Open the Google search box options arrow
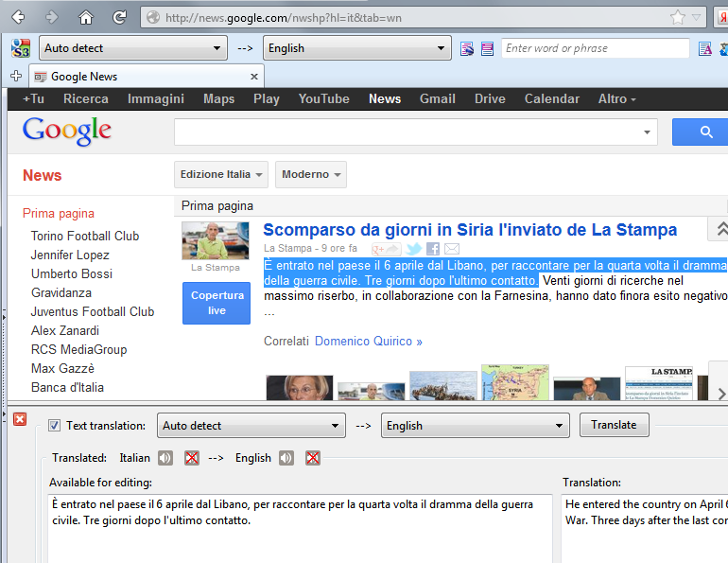The height and width of the screenshot is (563, 728). point(647,132)
